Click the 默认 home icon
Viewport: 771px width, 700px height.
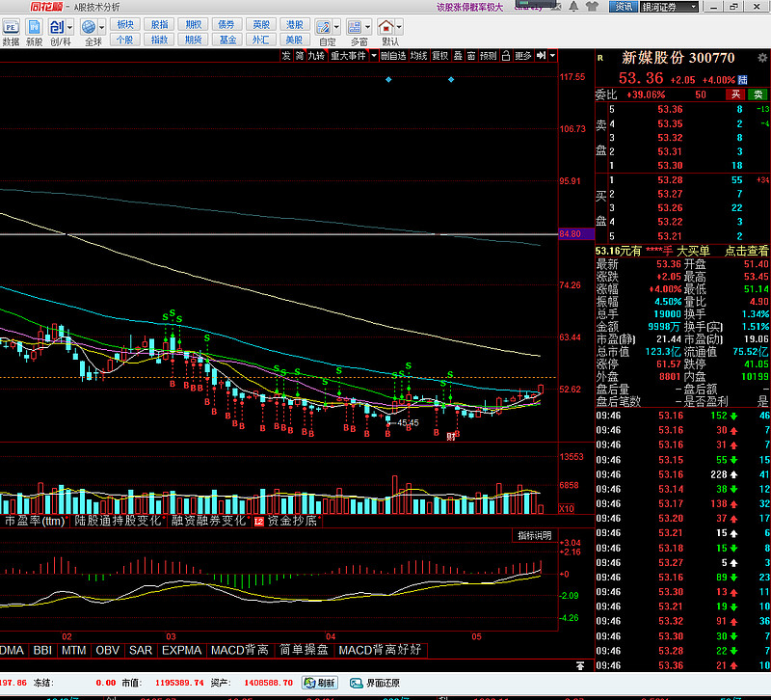tap(386, 27)
